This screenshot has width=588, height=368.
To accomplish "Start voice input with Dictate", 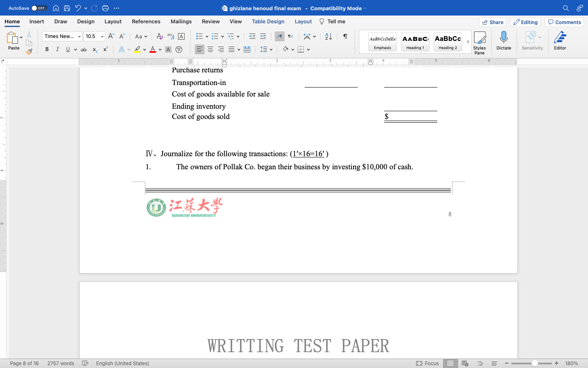I will pos(503,41).
